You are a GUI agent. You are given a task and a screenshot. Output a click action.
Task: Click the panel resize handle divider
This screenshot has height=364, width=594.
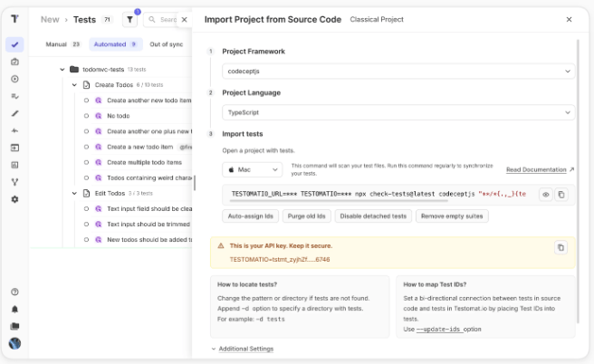click(195, 183)
